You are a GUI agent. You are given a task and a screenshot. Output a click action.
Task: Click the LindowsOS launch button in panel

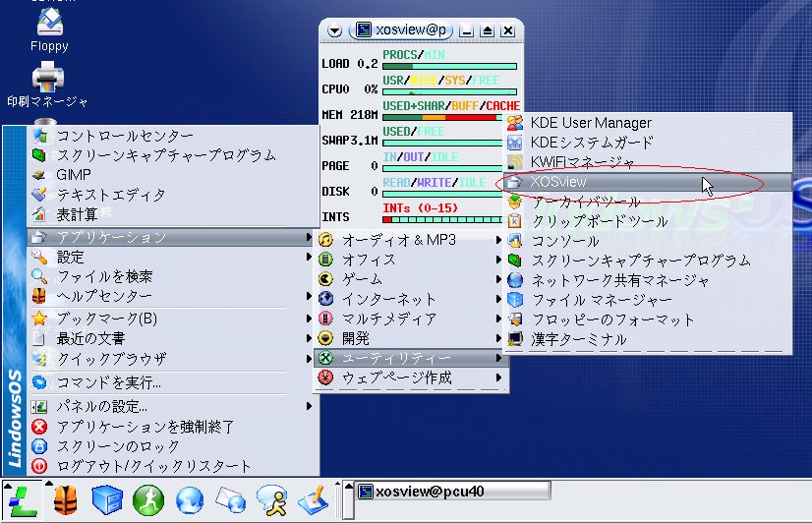point(22,500)
